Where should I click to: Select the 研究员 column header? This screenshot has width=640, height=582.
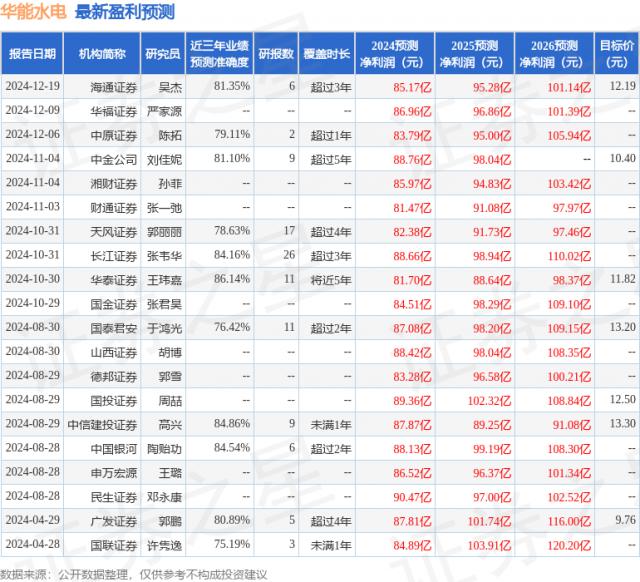160,53
